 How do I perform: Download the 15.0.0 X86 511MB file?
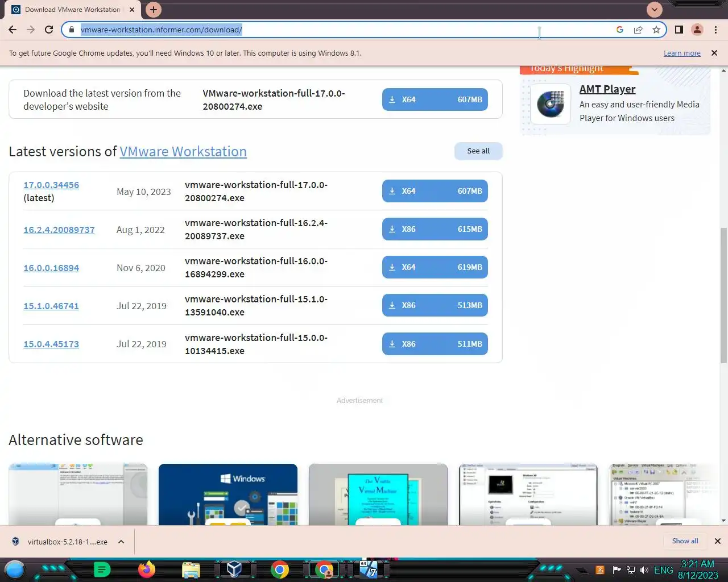coord(435,344)
